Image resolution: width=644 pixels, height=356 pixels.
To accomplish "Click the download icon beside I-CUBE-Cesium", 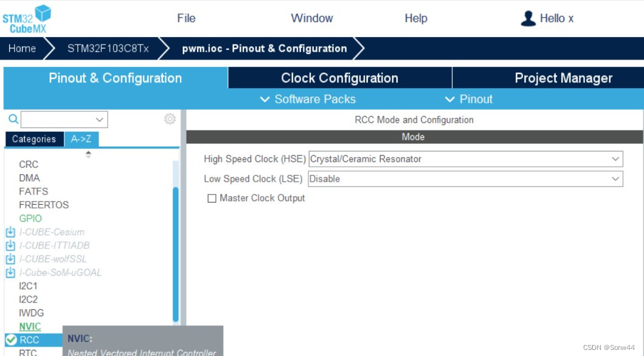I will pyautogui.click(x=10, y=232).
